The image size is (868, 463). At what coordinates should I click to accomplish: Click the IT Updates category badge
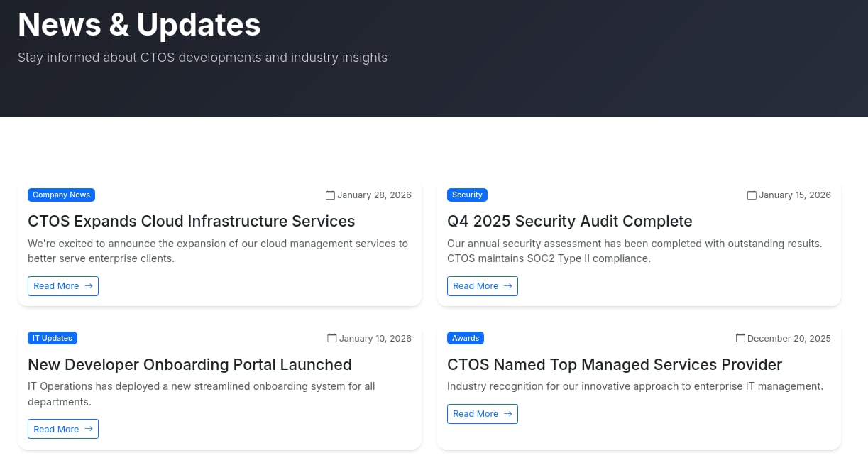pyautogui.click(x=53, y=339)
